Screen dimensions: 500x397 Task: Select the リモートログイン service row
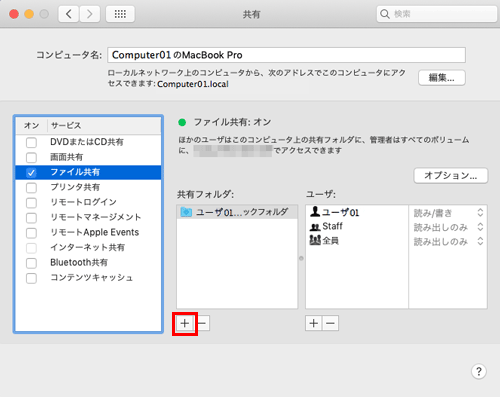tap(88, 202)
